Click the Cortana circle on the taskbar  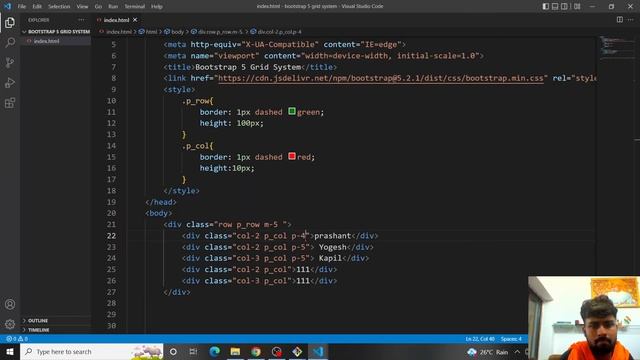tap(173, 351)
